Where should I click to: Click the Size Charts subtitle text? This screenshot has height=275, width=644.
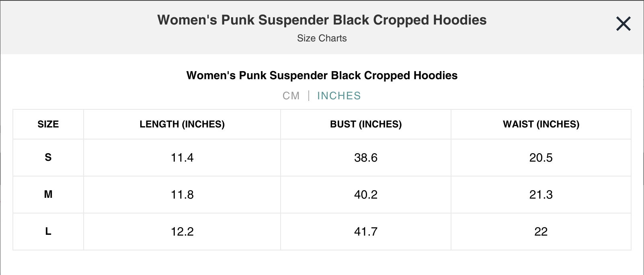pyautogui.click(x=322, y=38)
